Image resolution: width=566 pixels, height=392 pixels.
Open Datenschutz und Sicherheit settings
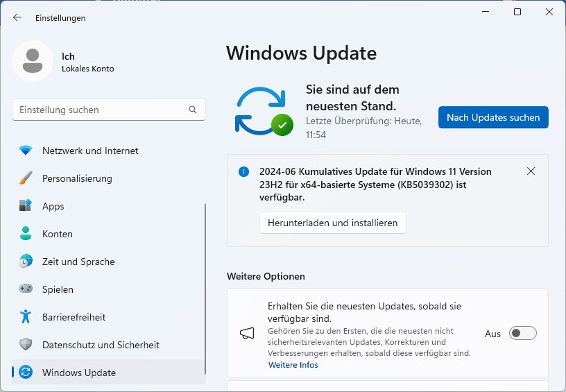(108, 345)
